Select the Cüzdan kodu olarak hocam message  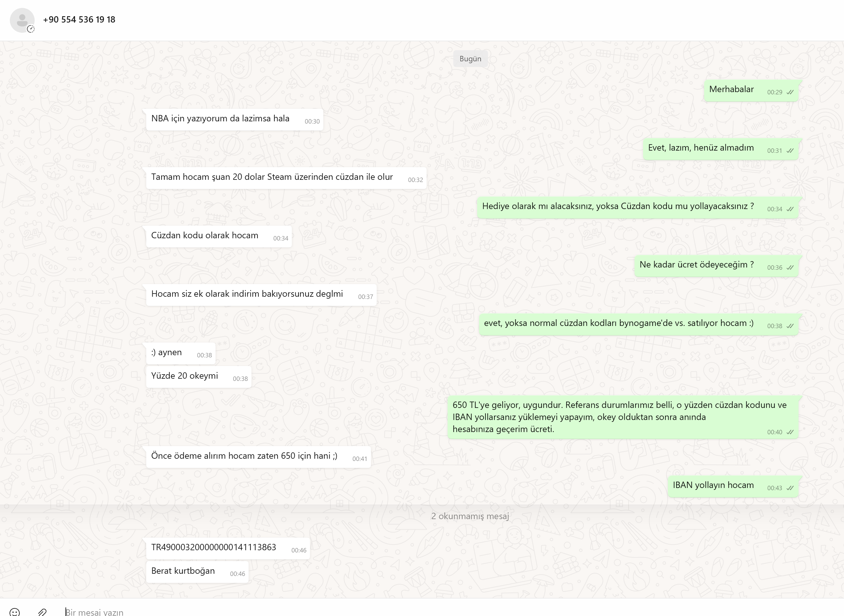219,236
